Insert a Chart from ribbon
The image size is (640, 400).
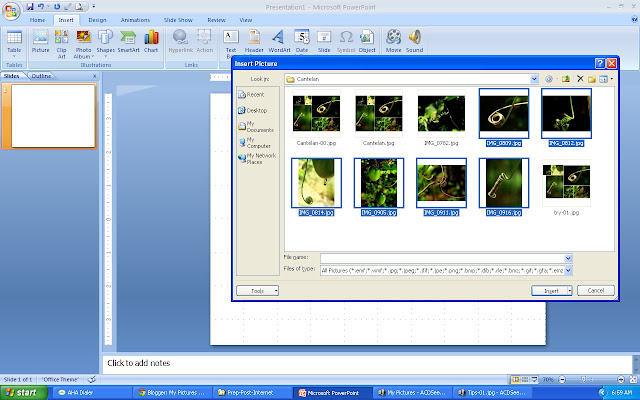(x=151, y=42)
